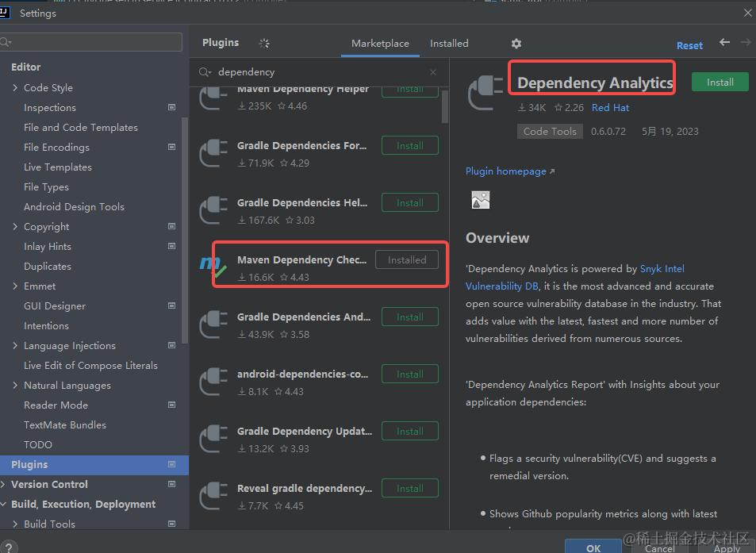Navigate forward with the right arrow

[746, 42]
